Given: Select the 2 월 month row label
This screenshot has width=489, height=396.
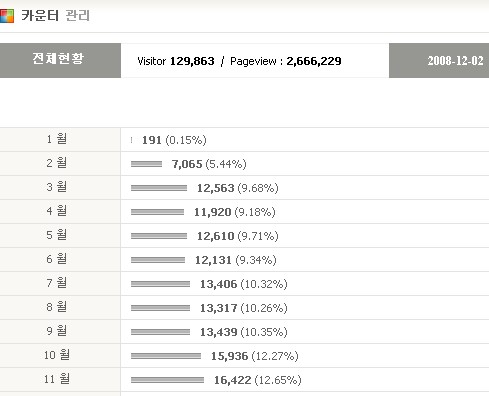Looking at the screenshot, I should (57, 163).
